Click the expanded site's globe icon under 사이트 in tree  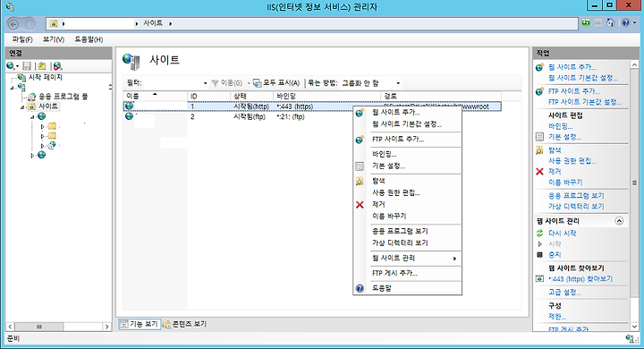point(41,116)
